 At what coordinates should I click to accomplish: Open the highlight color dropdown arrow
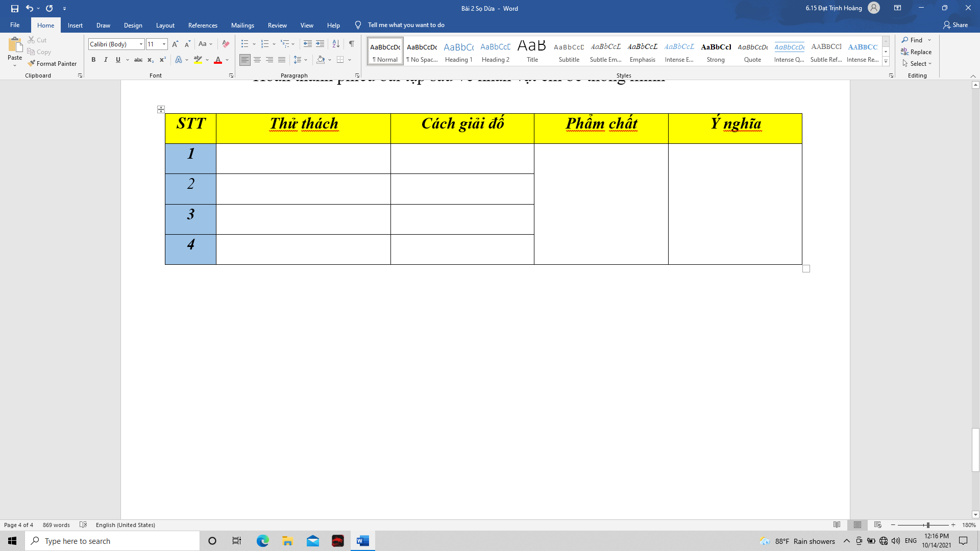point(207,60)
